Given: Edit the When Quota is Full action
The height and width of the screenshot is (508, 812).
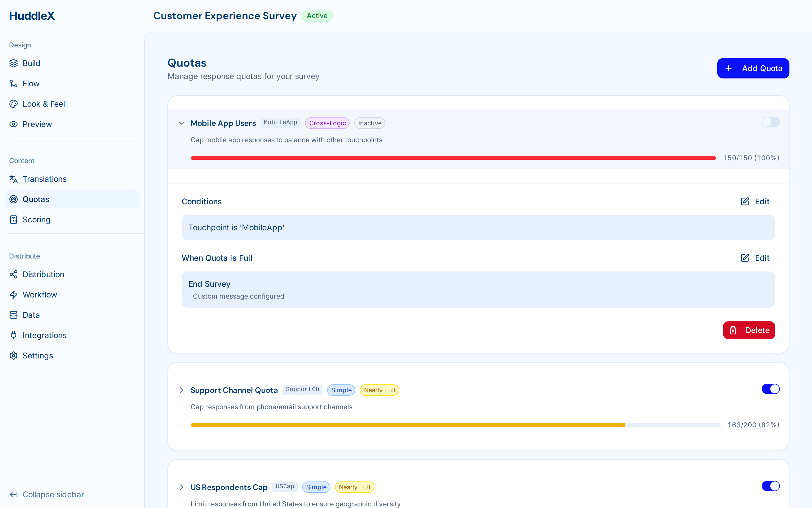Looking at the screenshot, I should (x=755, y=258).
